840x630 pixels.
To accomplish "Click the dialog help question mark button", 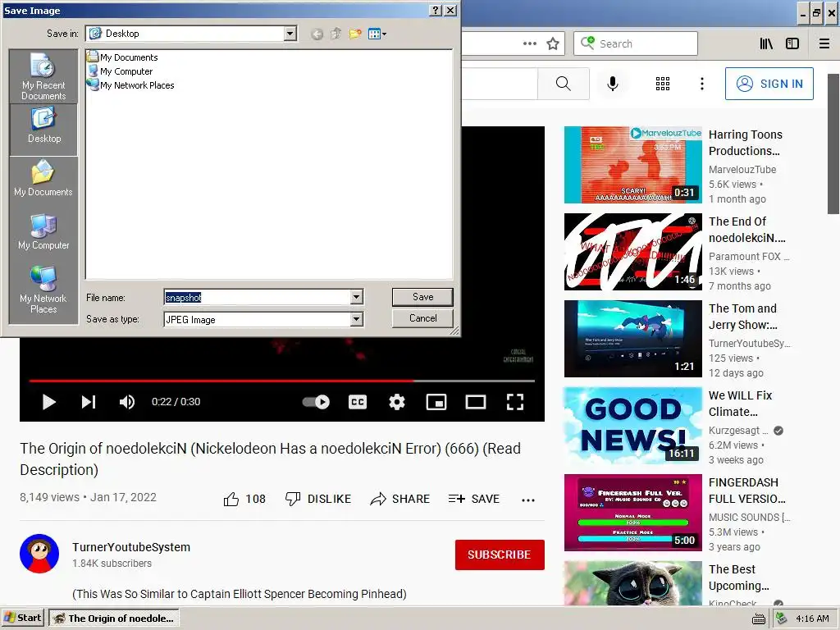I will pyautogui.click(x=436, y=10).
